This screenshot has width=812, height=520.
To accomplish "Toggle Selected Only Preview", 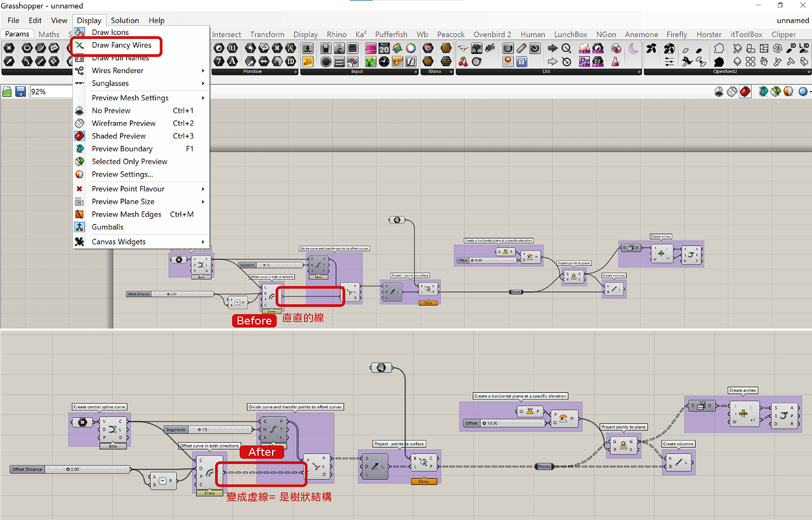I will (141, 161).
